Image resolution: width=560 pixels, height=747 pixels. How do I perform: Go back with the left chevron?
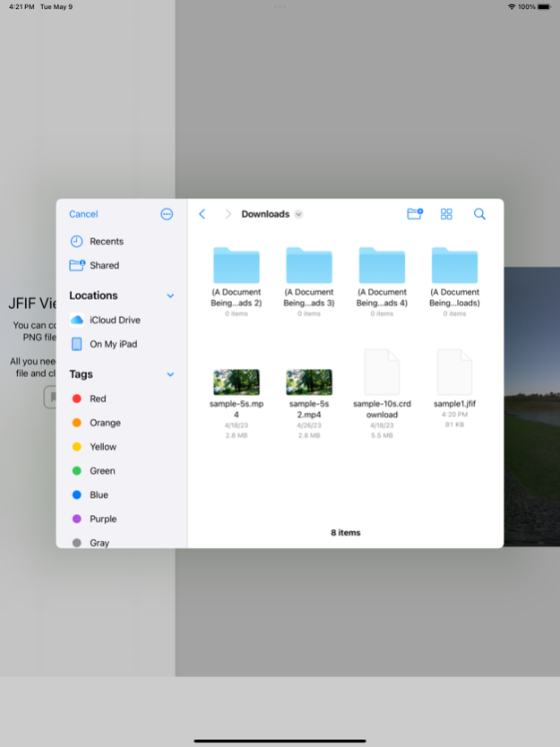(x=202, y=214)
